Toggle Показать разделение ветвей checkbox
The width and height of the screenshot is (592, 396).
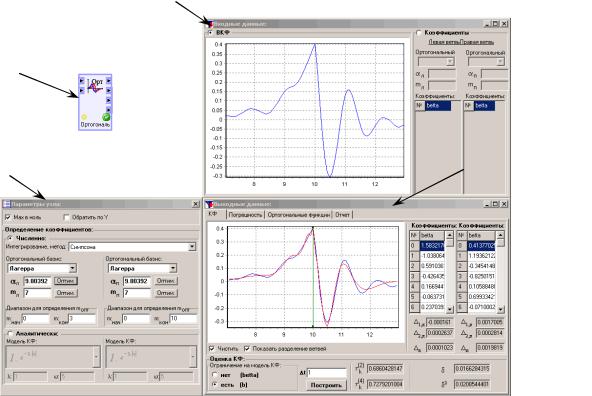point(247,348)
